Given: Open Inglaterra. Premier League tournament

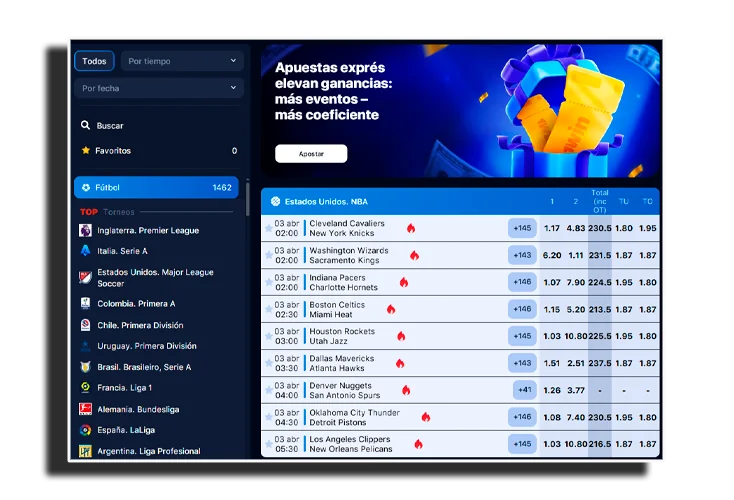Looking at the screenshot, I should coord(148,230).
